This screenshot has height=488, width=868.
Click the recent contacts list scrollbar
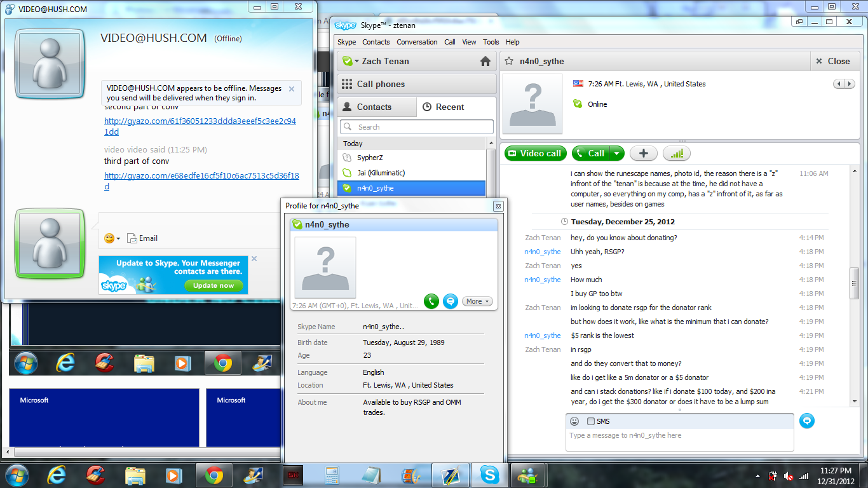click(491, 172)
